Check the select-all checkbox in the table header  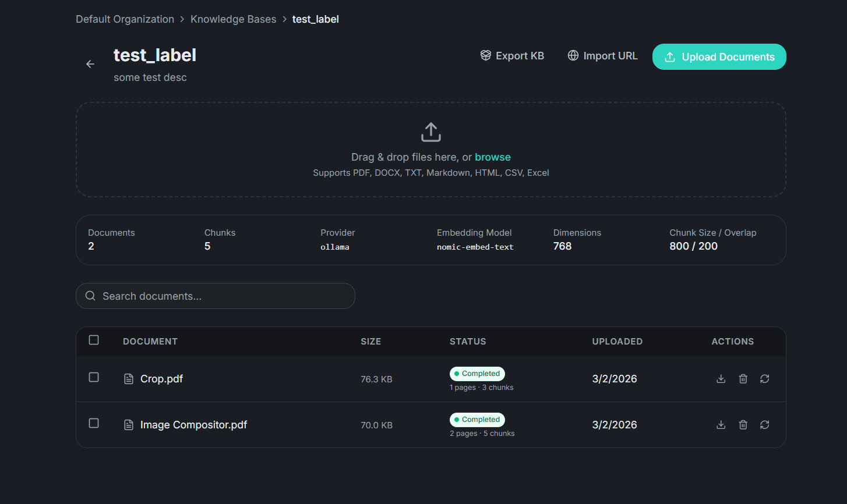tap(94, 340)
